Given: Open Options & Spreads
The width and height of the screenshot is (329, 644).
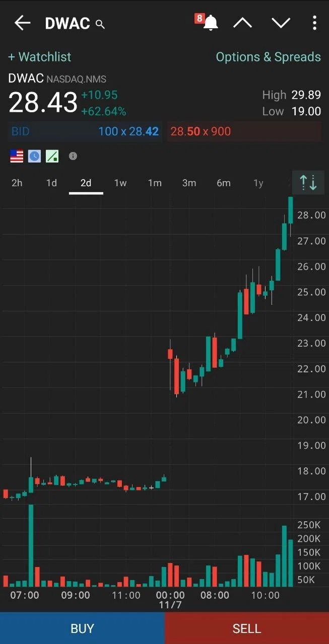Looking at the screenshot, I should click(268, 57).
